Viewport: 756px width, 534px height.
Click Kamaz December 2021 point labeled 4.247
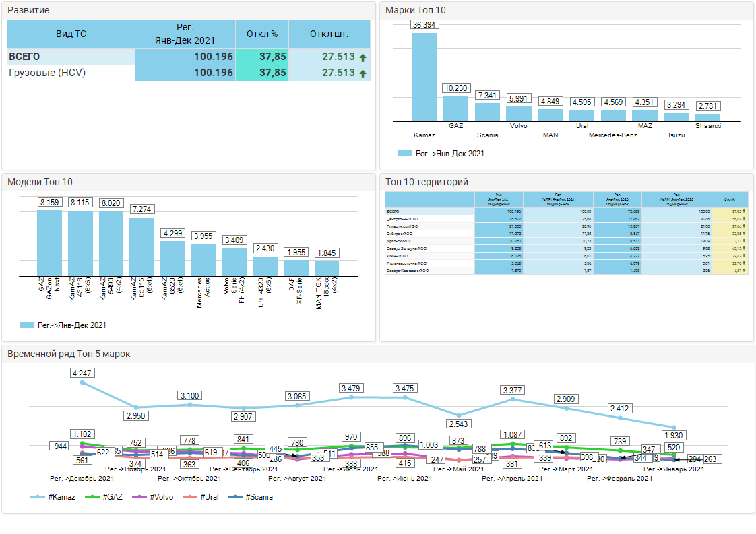coord(82,382)
